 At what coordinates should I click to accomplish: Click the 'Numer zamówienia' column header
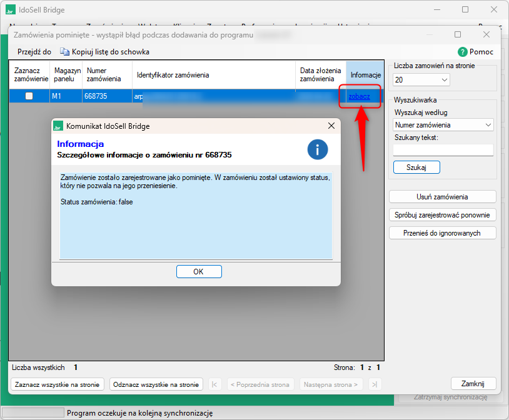[107, 75]
